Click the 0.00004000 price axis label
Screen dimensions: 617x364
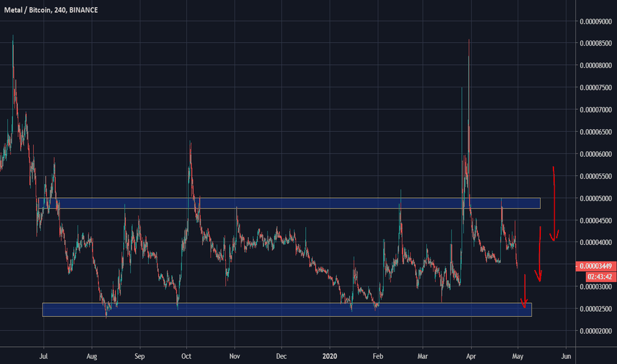point(595,243)
